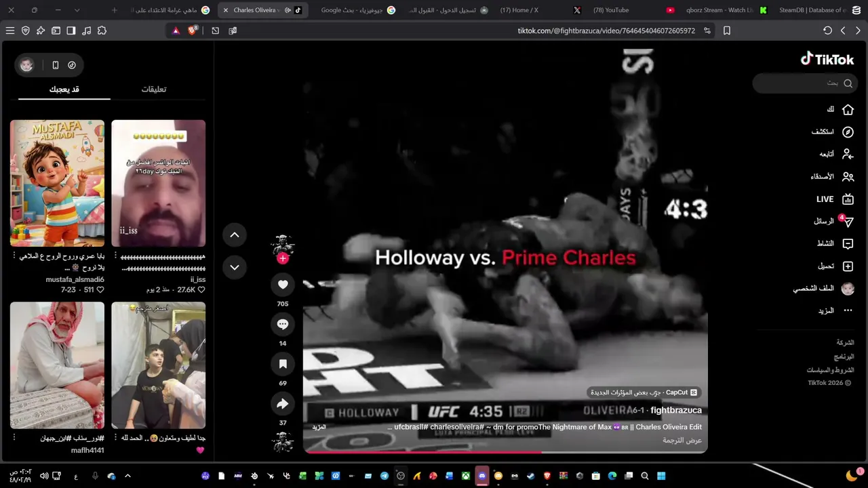Open Messages 'الرسائل' with notification badge
Screen dimensions: 868x488
coord(846,222)
